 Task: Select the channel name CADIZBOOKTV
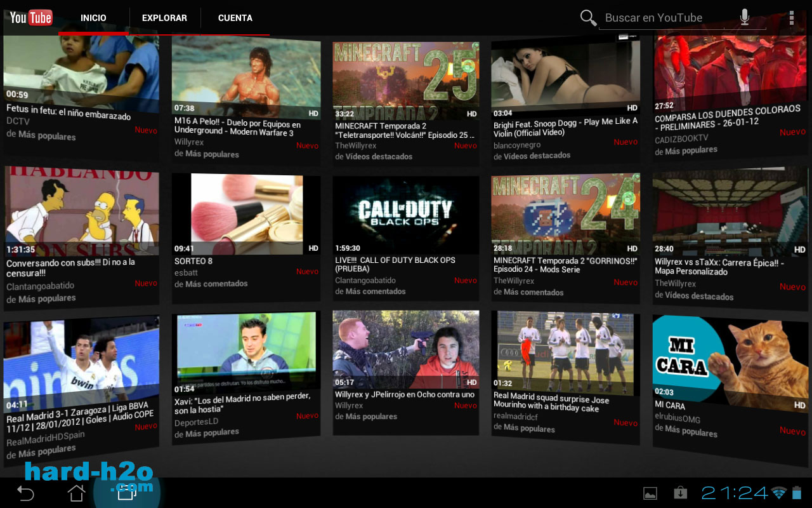click(x=681, y=138)
